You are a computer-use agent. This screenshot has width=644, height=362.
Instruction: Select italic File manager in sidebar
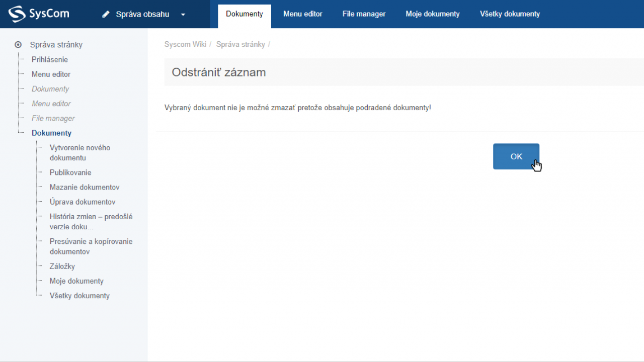click(53, 118)
